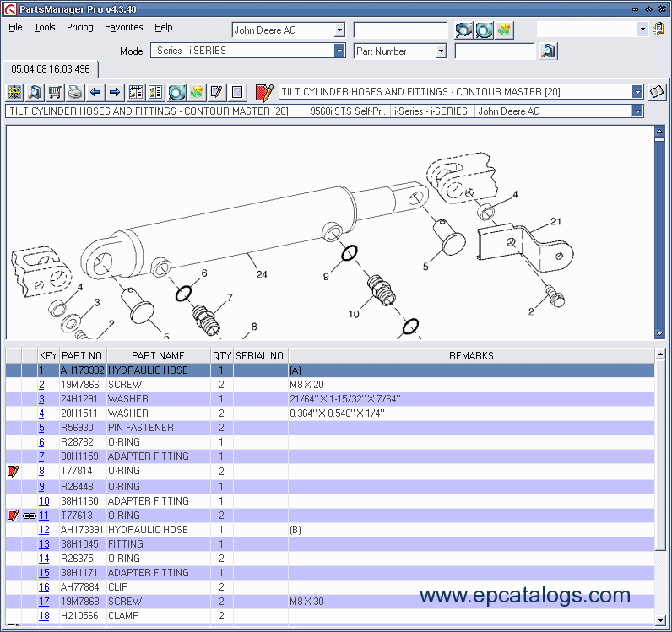Click the REMARKS column header
This screenshot has height=632, width=672.
point(471,355)
